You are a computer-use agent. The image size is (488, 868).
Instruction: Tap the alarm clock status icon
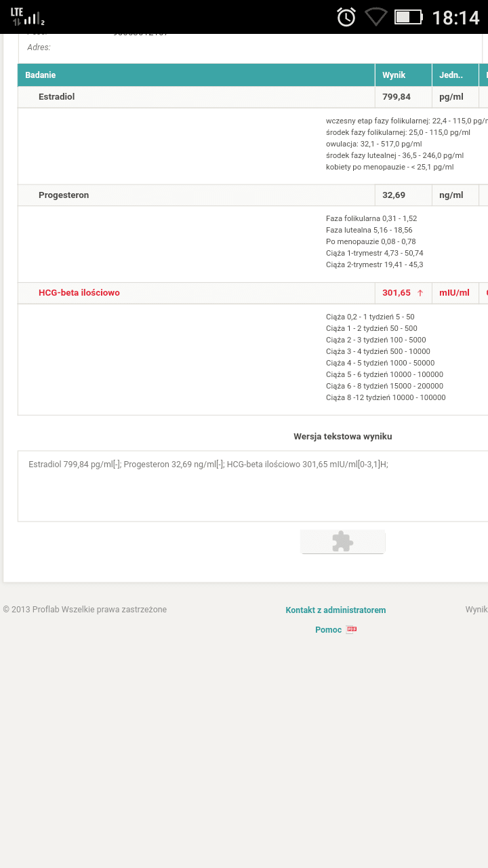pos(346,17)
